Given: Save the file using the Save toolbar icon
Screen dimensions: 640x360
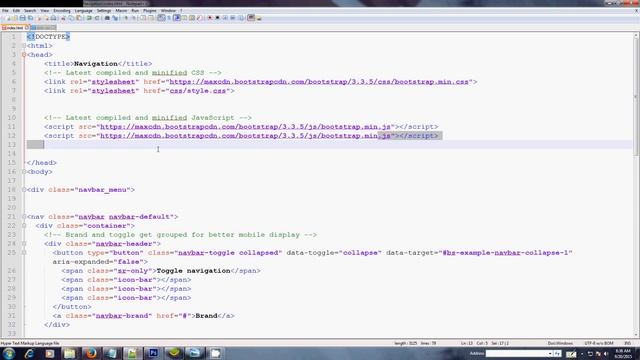Looking at the screenshot, I should click(x=22, y=18).
